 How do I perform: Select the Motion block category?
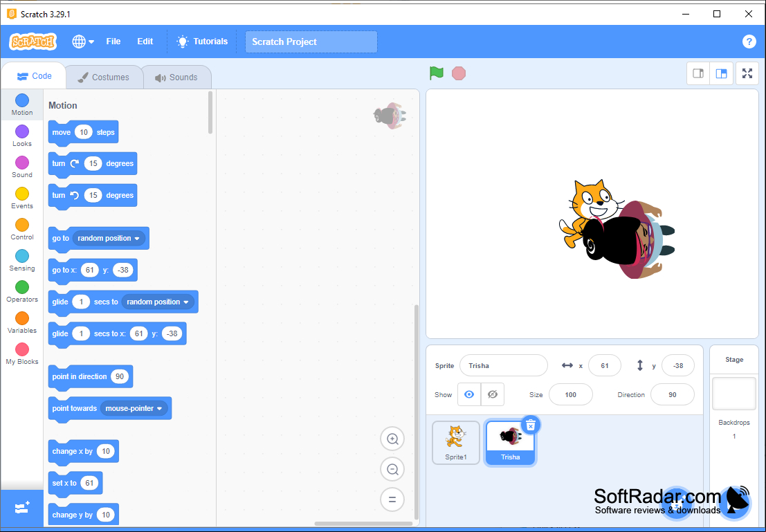[22, 104]
